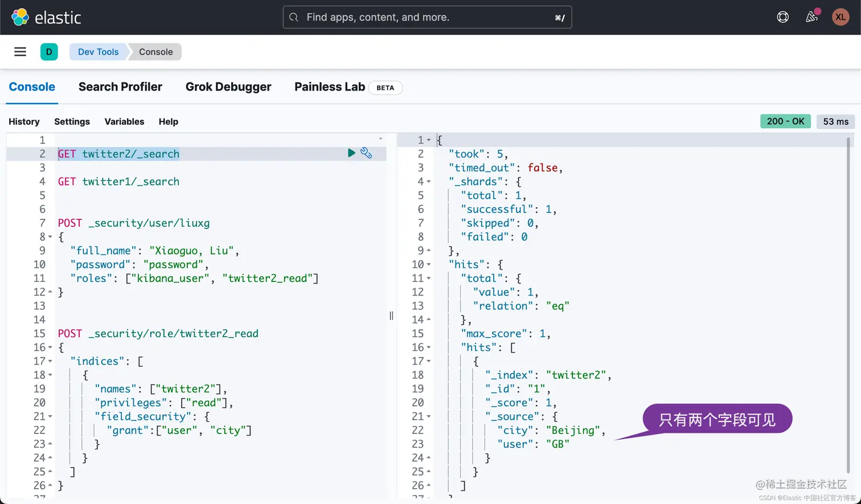
Task: Click "_id": "1" in response
Action: pos(518,389)
